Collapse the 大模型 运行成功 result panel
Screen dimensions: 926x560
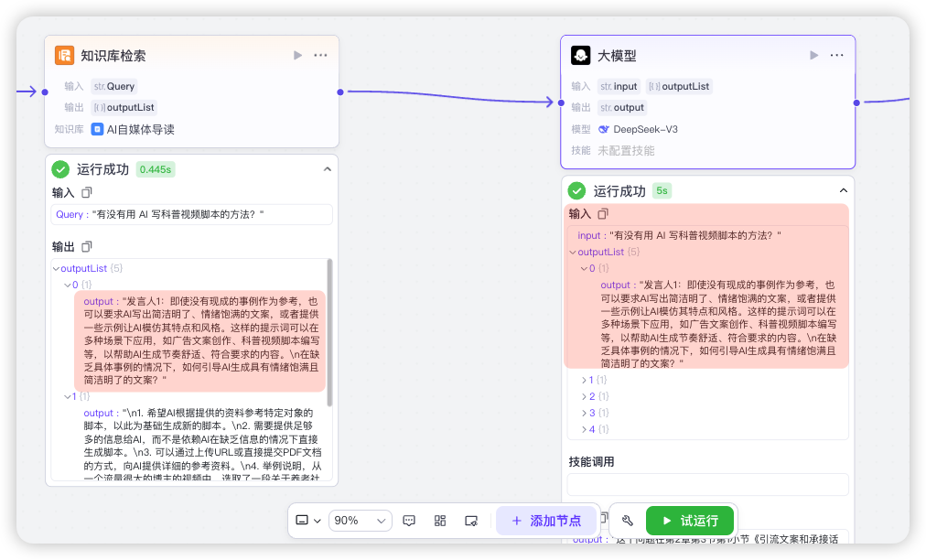click(844, 190)
